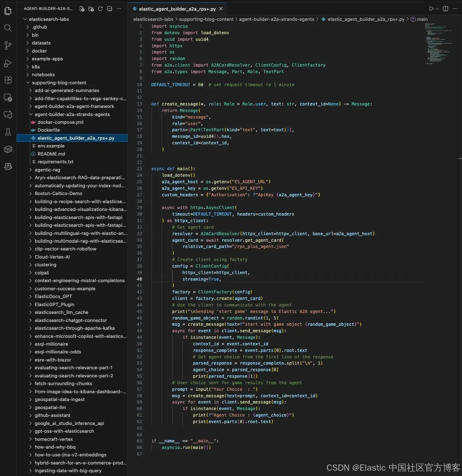Expand the datasets folder
Image resolution: width=462 pixels, height=476 pixels.
(x=41, y=43)
